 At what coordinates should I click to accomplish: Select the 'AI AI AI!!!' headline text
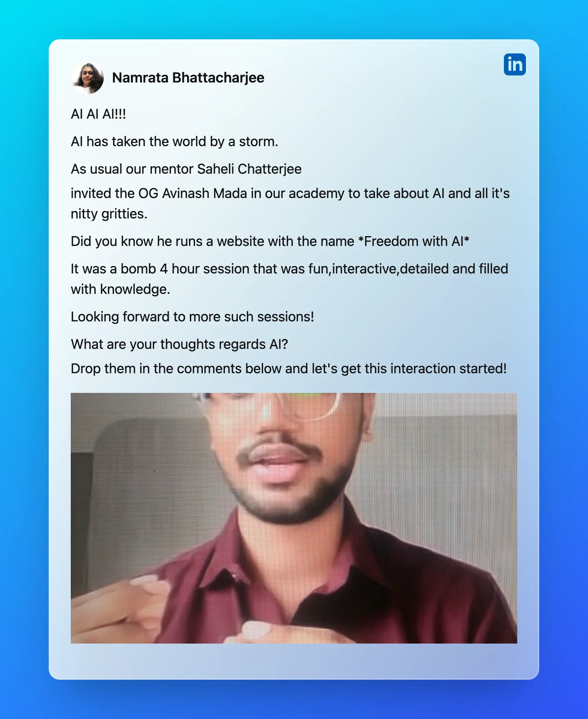click(98, 114)
